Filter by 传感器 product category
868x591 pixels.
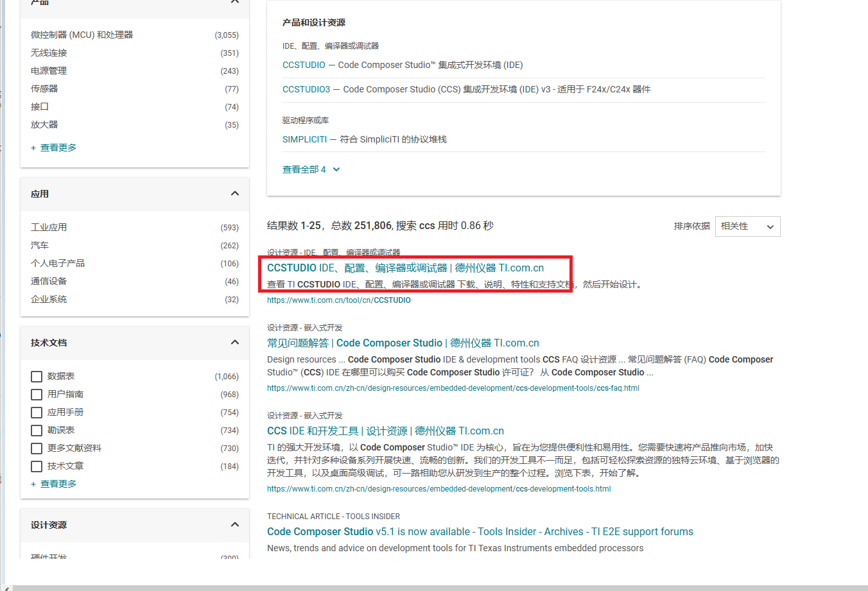44,89
